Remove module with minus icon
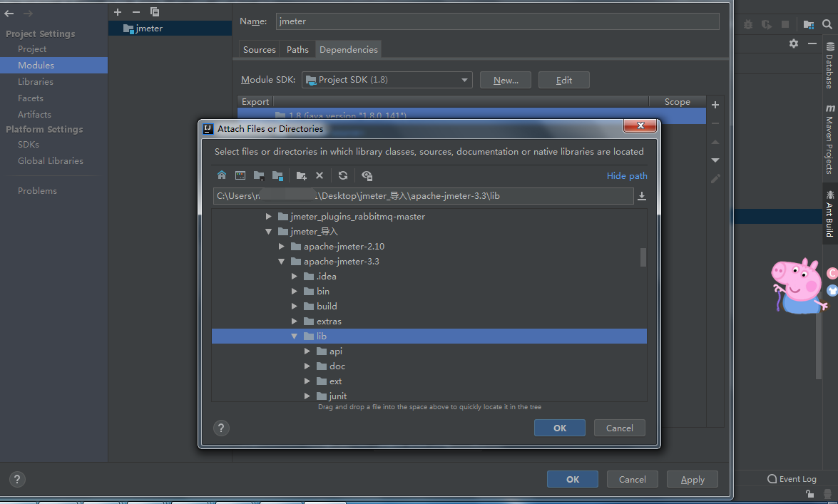Screen dimensions: 838x504 [x=136, y=11]
